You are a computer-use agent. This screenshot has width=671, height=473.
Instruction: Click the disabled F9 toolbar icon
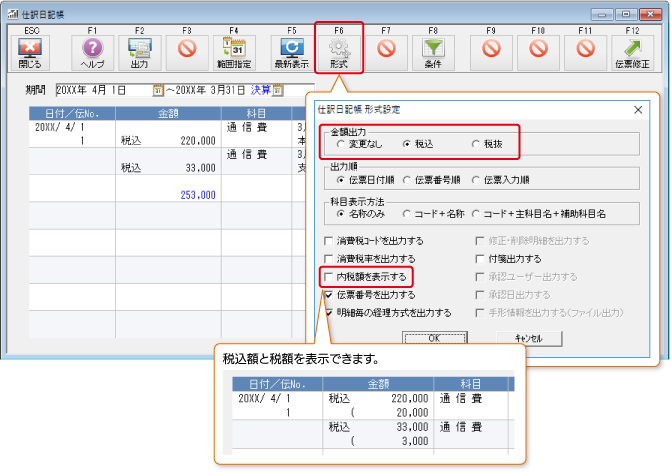[x=491, y=53]
